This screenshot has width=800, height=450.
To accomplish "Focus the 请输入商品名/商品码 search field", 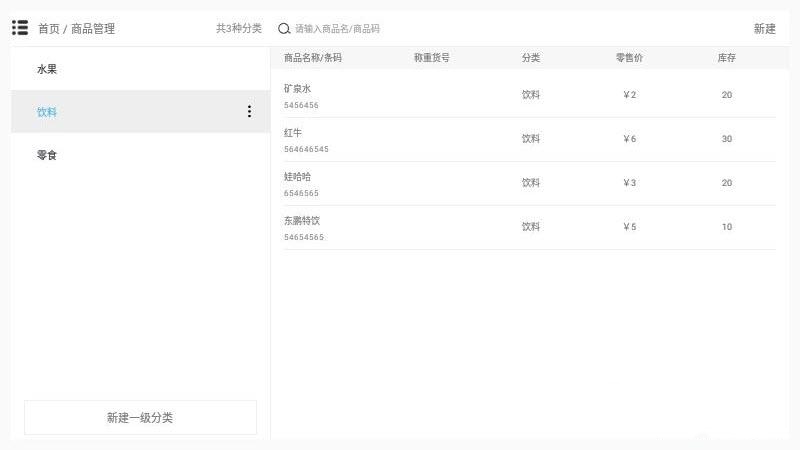I will (x=400, y=29).
